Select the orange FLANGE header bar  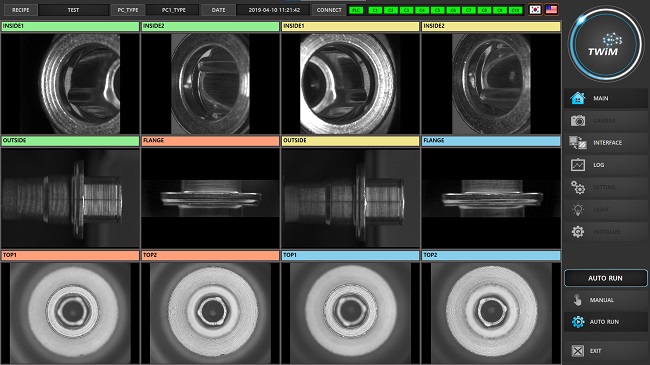[210, 141]
